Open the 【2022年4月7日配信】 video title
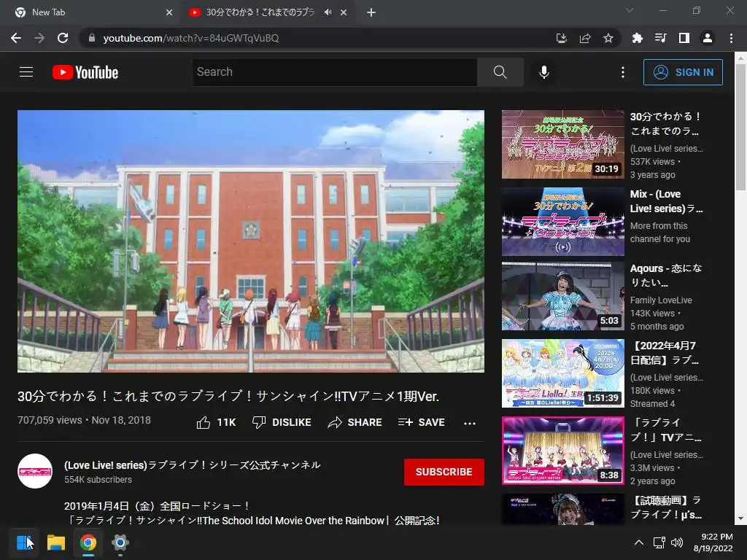This screenshot has width=747, height=560. (665, 353)
